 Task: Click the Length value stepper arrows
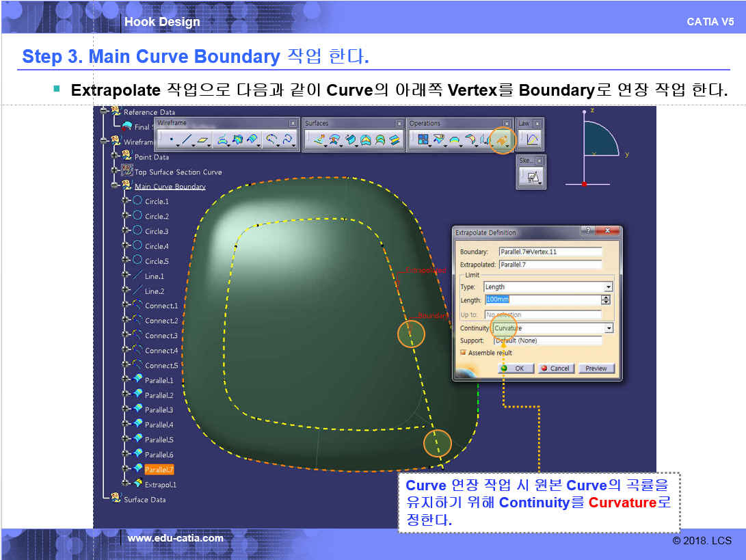click(605, 300)
